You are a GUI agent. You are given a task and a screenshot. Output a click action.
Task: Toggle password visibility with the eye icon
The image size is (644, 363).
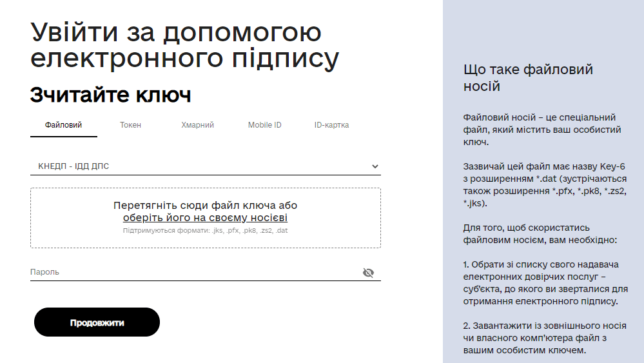coord(368,273)
